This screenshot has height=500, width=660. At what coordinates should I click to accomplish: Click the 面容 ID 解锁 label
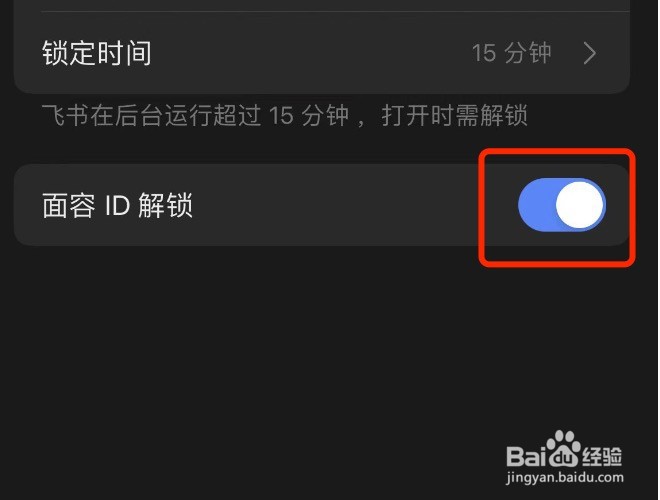click(117, 205)
